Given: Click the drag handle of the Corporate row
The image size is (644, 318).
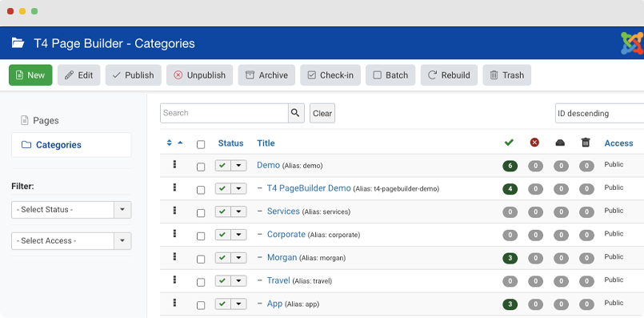Looking at the screenshot, I should (174, 233).
